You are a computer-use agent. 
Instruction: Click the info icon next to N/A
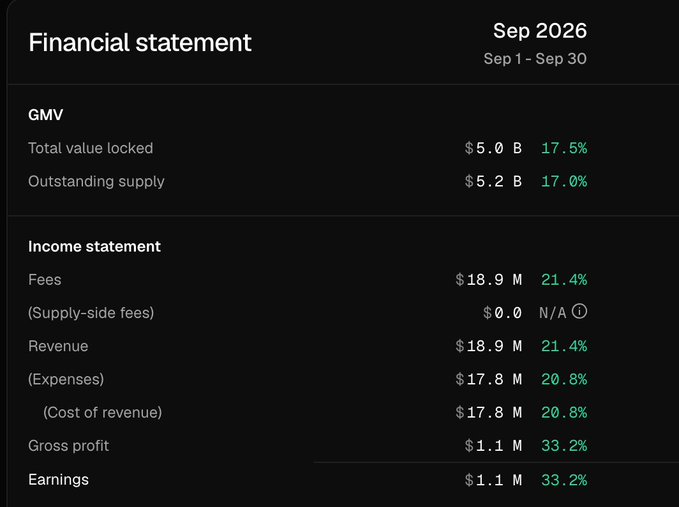click(579, 311)
